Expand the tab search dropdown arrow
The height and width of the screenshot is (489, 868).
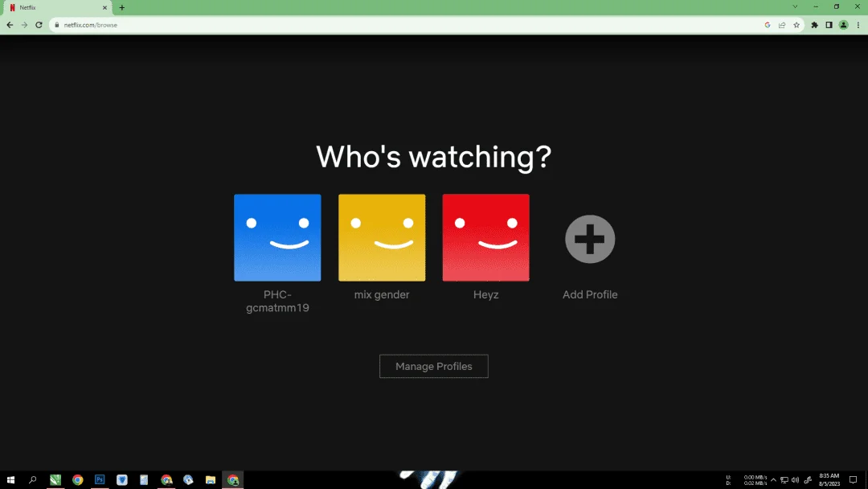[795, 6]
